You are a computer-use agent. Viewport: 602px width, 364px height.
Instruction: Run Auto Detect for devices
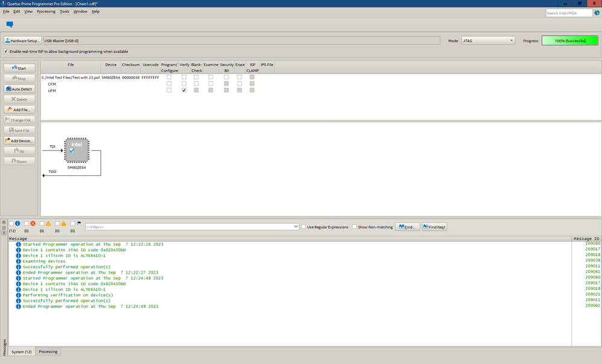[x=19, y=89]
